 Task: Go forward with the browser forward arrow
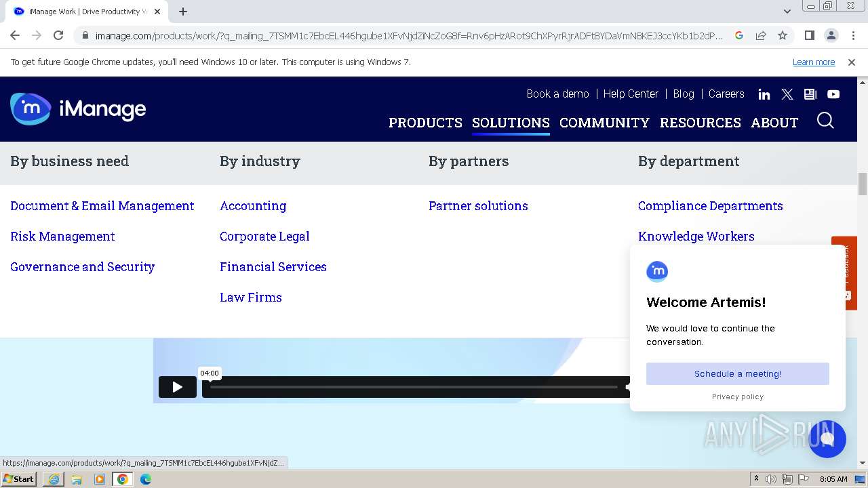(37, 35)
